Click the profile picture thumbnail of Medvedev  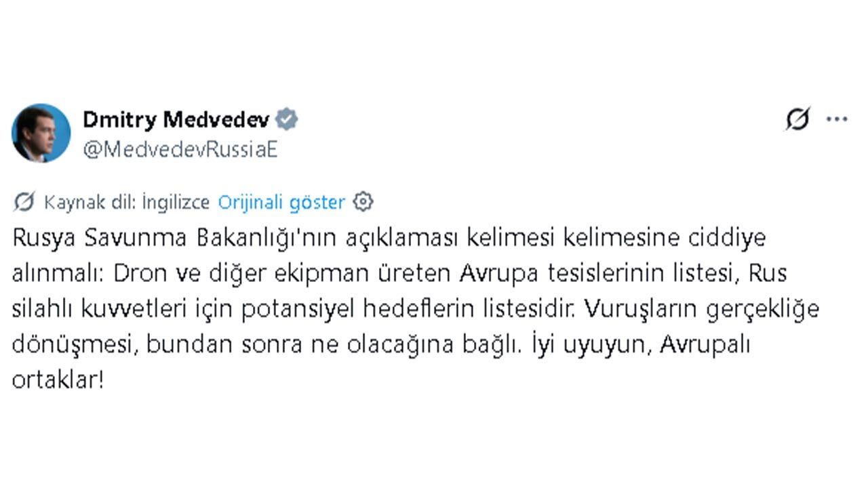pos(40,133)
